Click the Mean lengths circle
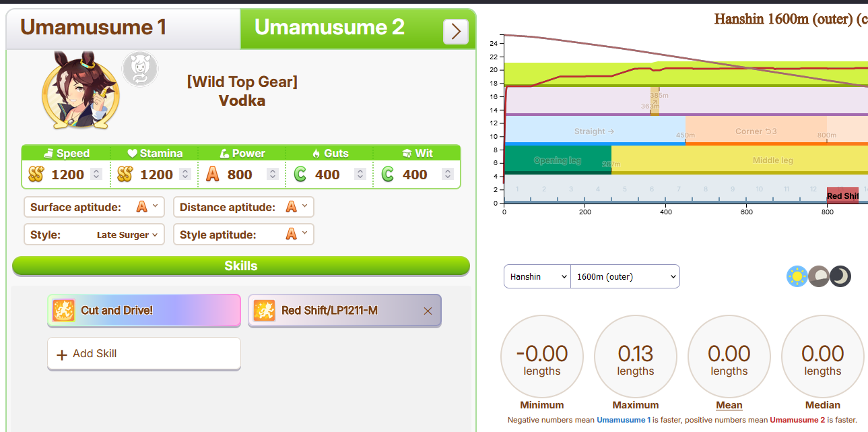 pyautogui.click(x=729, y=357)
